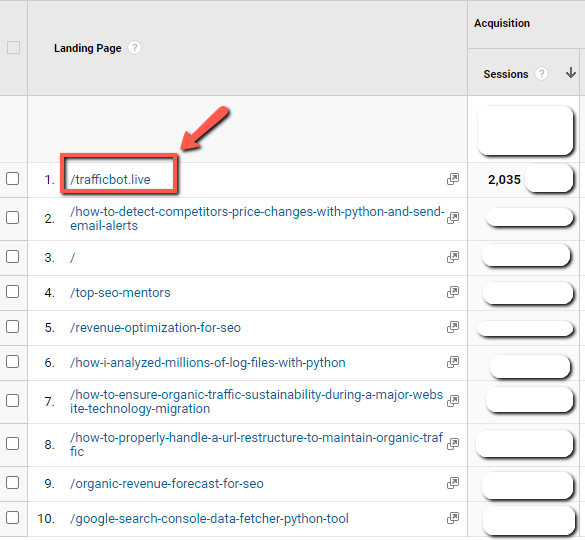Image resolution: width=585 pixels, height=540 pixels.
Task: Click the Acquisition group header
Action: click(x=502, y=23)
